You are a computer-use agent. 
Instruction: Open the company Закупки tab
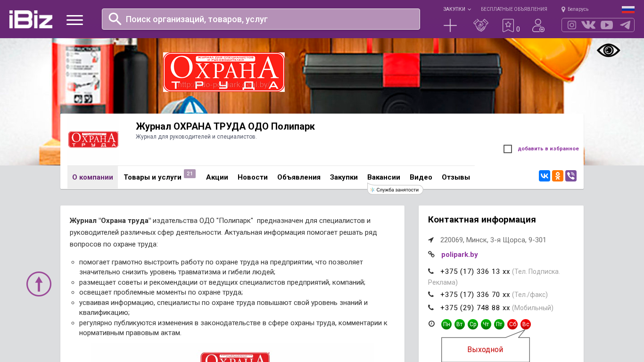click(344, 177)
